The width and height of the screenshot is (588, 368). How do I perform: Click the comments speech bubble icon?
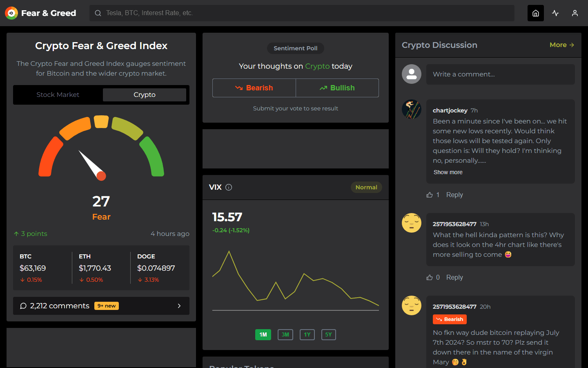click(23, 306)
